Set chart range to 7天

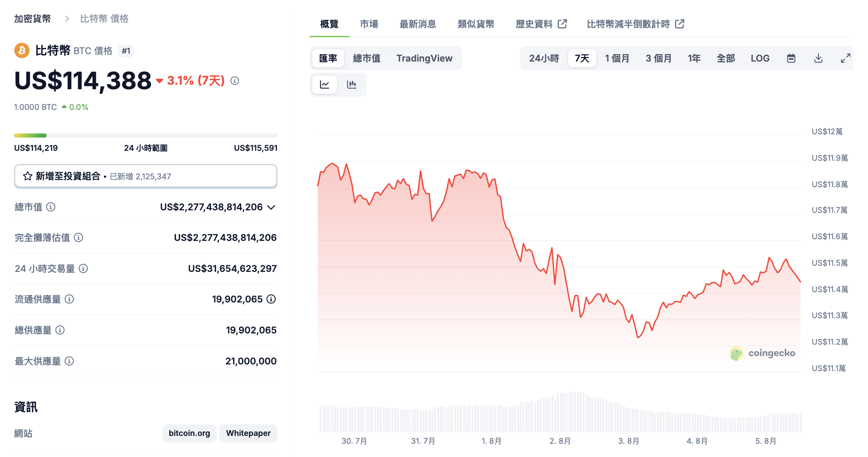point(582,58)
